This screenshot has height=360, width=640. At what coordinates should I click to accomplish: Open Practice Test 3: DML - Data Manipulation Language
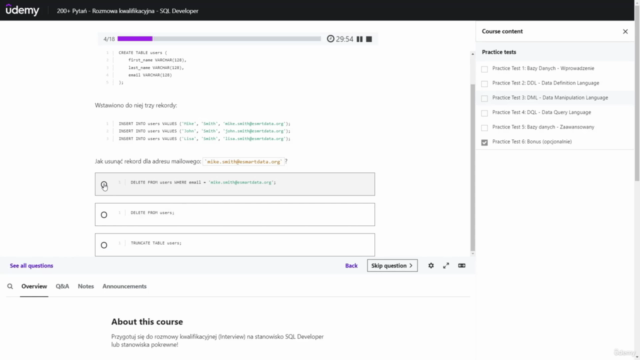tap(550, 98)
